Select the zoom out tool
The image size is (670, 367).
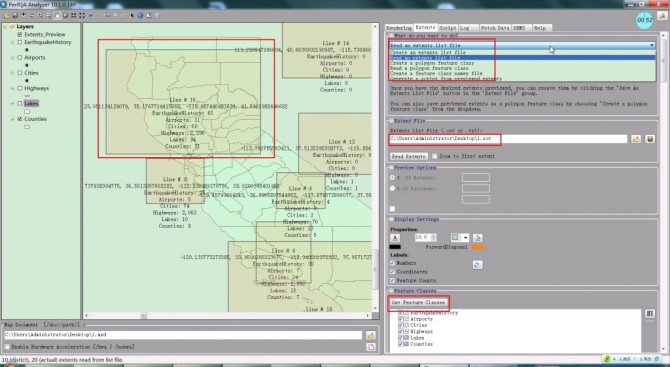48,15
